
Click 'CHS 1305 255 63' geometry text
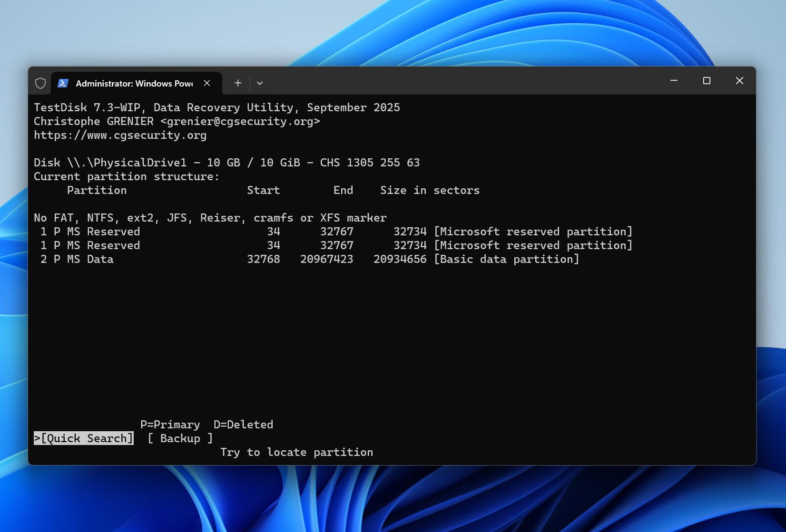point(370,163)
